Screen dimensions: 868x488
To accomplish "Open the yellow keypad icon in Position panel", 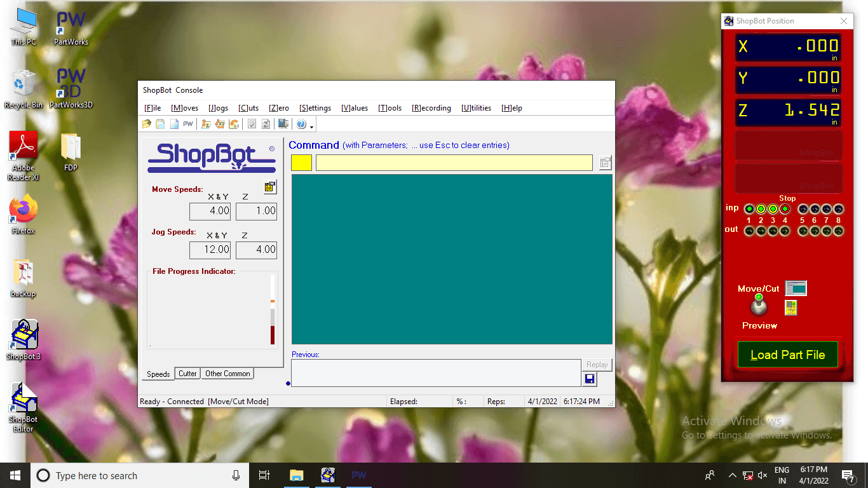I will 791,308.
